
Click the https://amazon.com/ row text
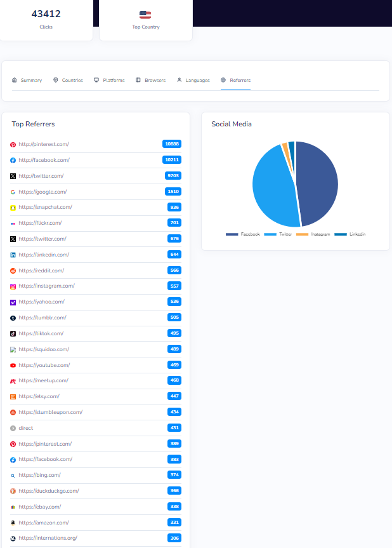pyautogui.click(x=44, y=523)
